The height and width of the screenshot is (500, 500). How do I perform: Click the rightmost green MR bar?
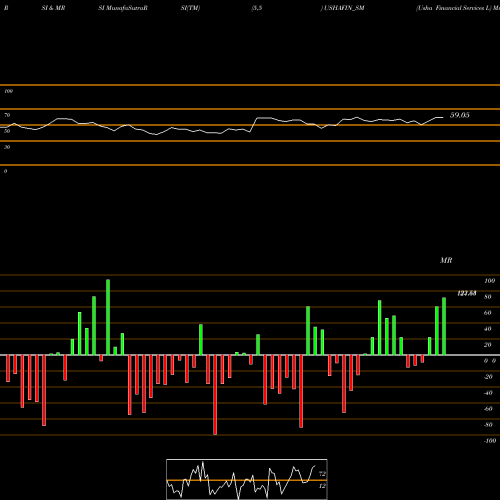tap(444, 326)
